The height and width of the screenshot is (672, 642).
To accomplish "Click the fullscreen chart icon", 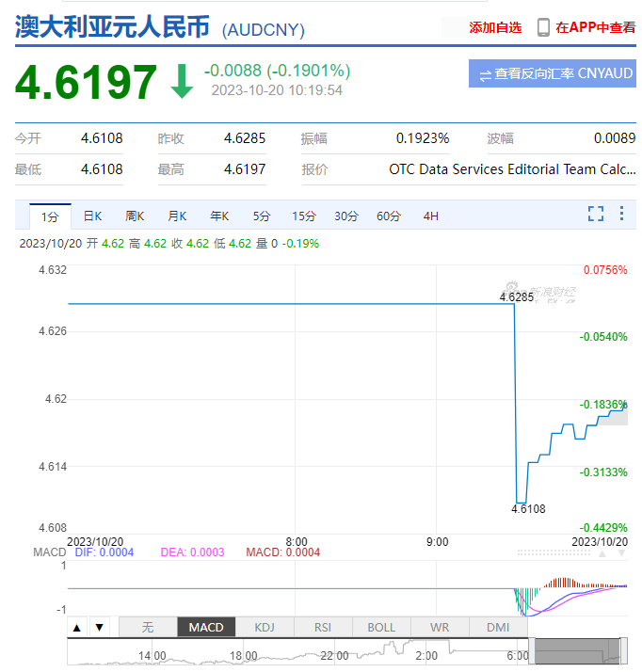I will coord(595,215).
